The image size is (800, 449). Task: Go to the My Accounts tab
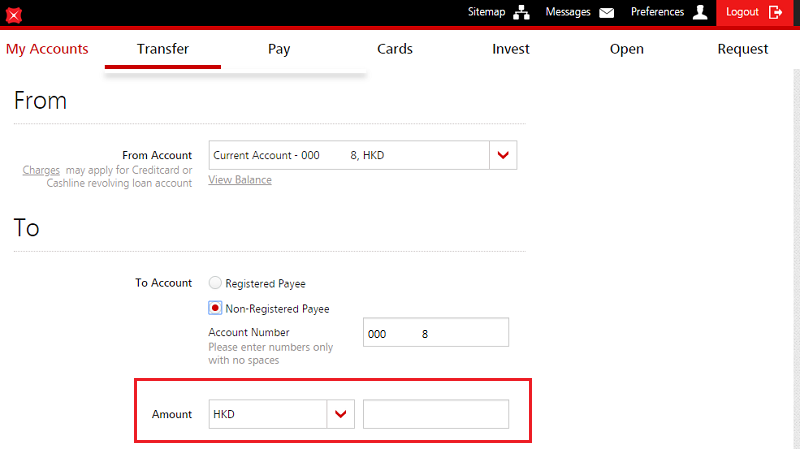[x=47, y=49]
